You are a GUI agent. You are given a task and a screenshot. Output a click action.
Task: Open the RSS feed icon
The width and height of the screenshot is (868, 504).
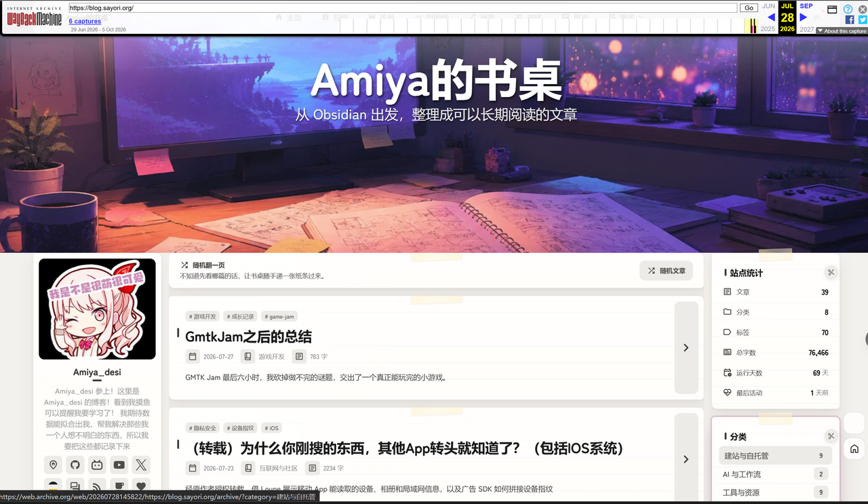(x=97, y=486)
